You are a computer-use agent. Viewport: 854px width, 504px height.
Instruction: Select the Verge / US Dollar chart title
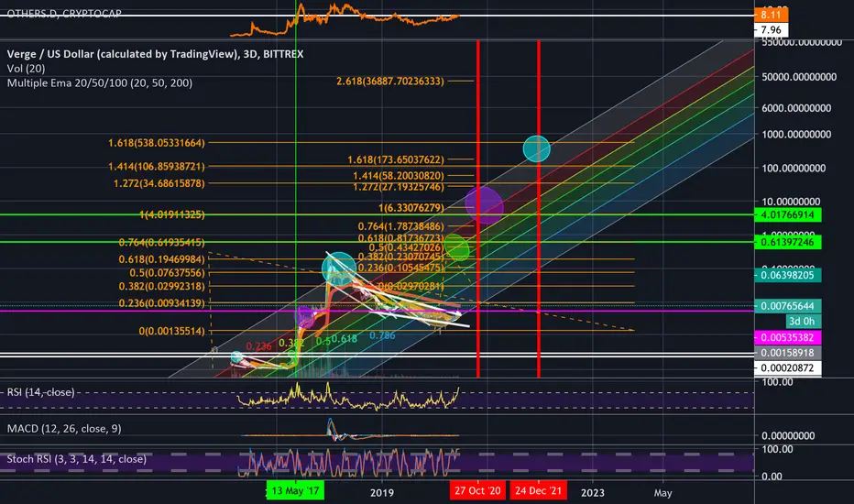(x=155, y=54)
